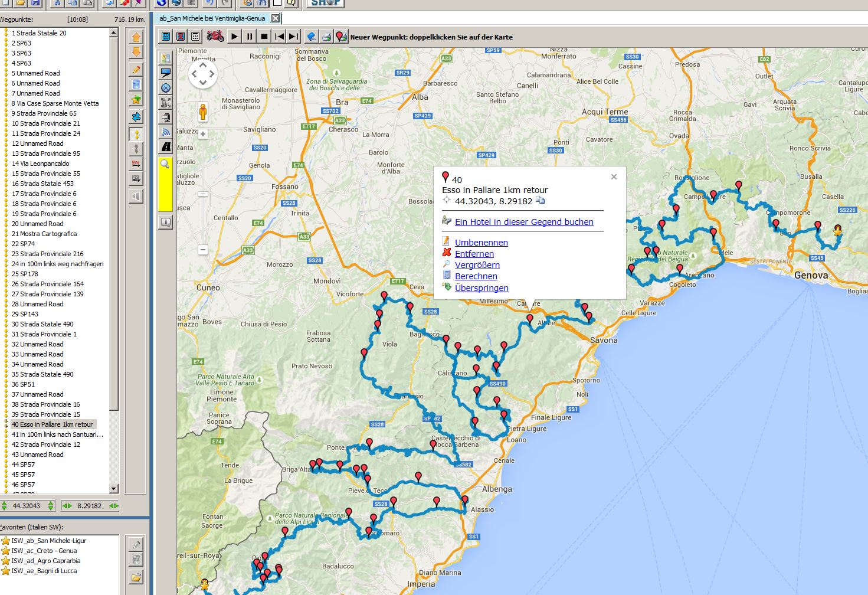Stop the route animation playback

point(264,37)
